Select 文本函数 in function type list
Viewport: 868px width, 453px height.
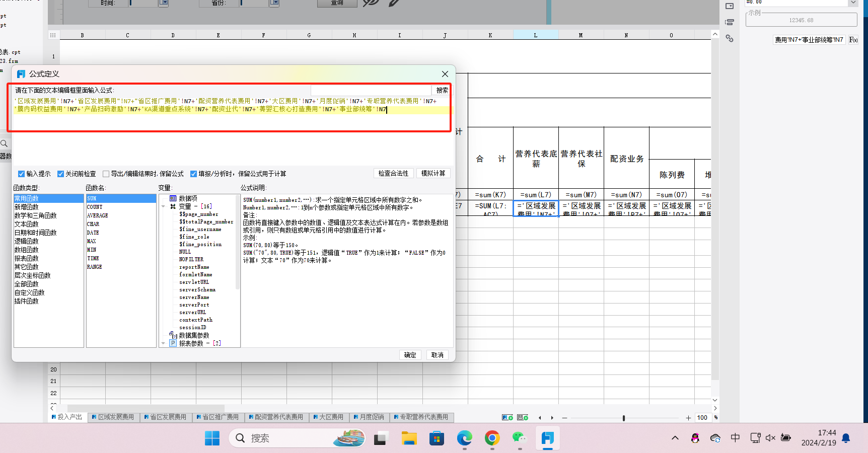click(x=48, y=224)
